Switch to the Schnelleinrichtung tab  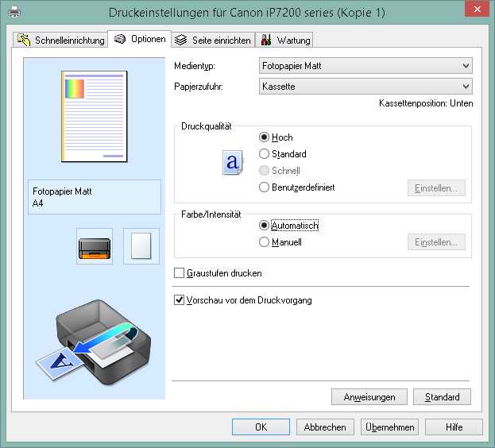[x=60, y=40]
